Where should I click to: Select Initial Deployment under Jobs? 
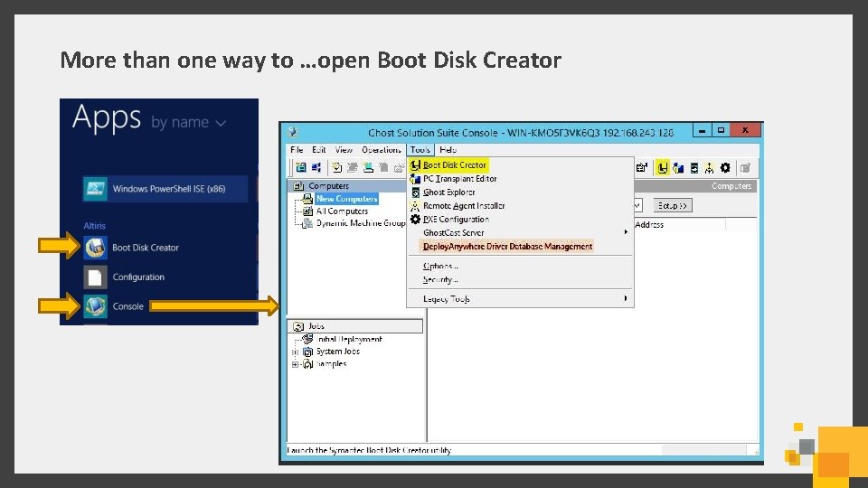click(349, 339)
